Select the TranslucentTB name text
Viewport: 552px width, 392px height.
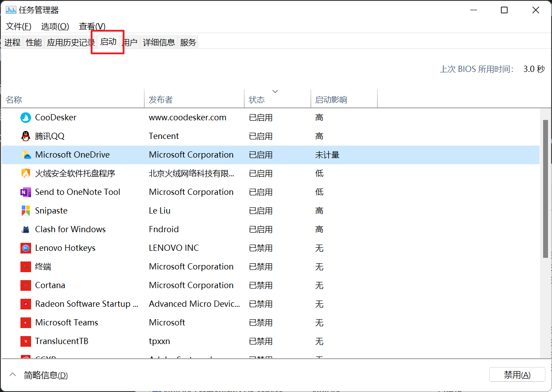point(62,341)
